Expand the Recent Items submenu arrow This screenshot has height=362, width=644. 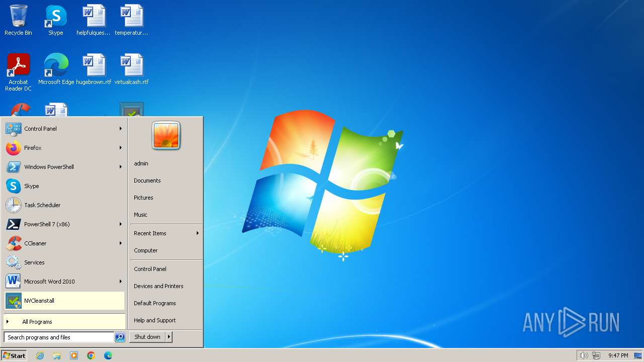[x=198, y=233]
